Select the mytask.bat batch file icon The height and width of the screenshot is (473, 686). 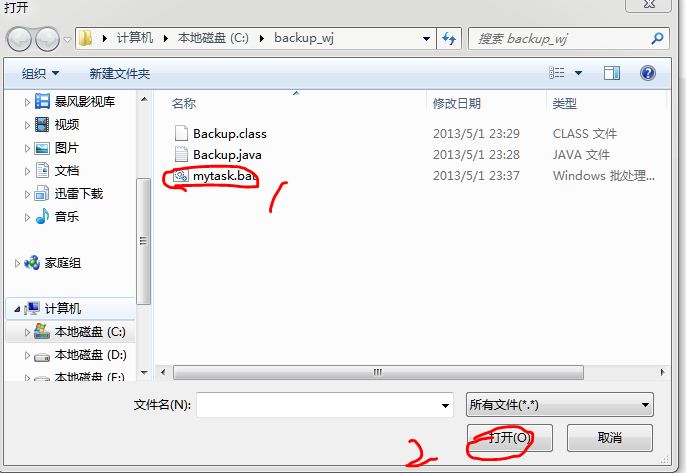tap(181, 176)
